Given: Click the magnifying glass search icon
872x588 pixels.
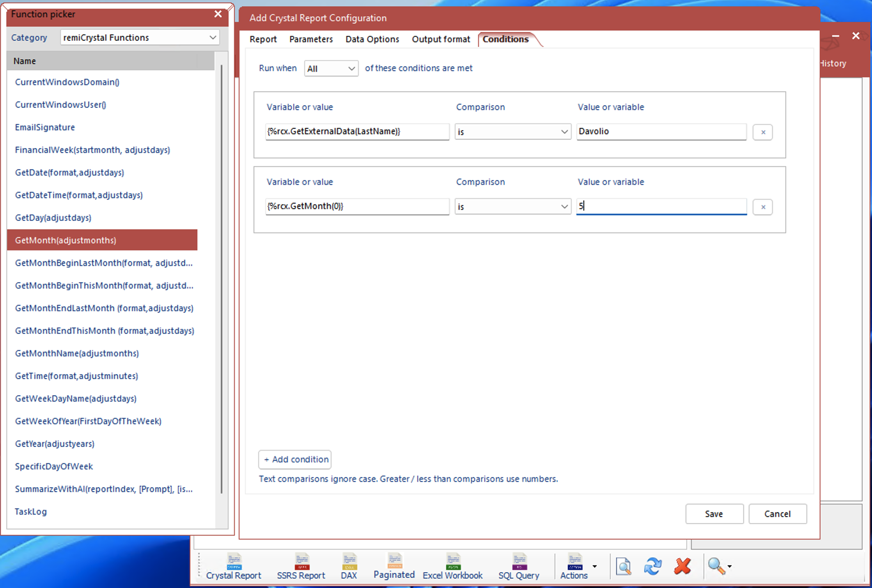Looking at the screenshot, I should 716,567.
